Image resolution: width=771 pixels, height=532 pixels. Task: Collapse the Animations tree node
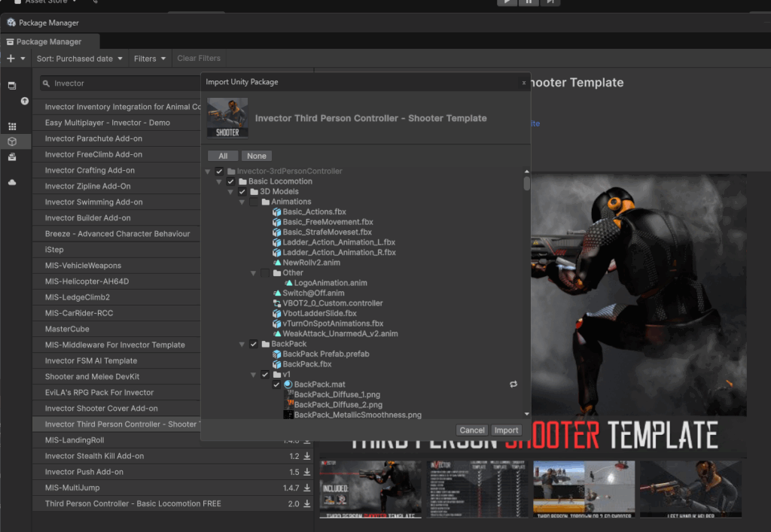point(242,202)
